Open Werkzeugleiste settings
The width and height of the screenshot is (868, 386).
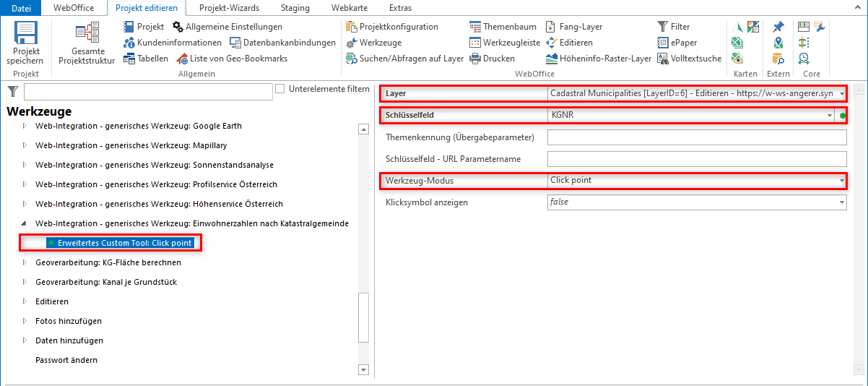(x=505, y=43)
